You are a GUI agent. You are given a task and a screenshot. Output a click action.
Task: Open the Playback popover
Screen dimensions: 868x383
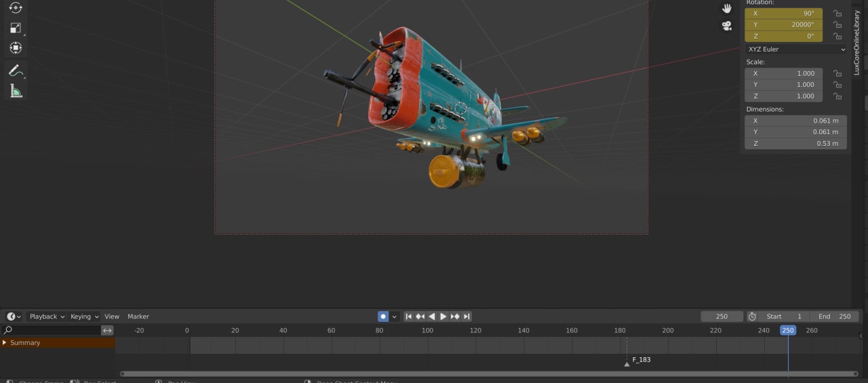47,317
